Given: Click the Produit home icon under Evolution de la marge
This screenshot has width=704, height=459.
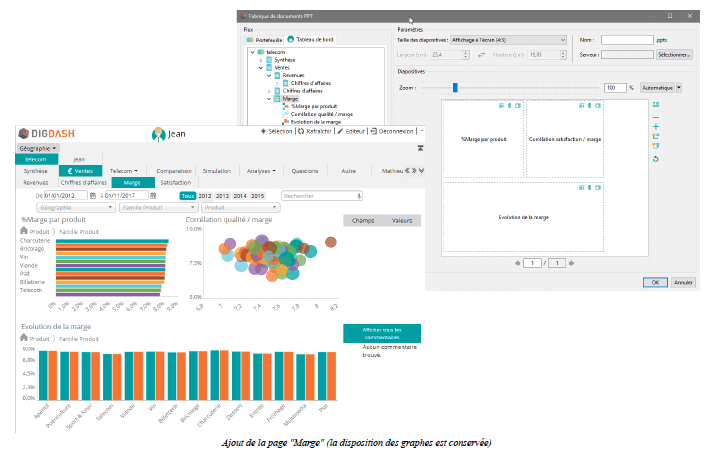Looking at the screenshot, I should tap(24, 337).
